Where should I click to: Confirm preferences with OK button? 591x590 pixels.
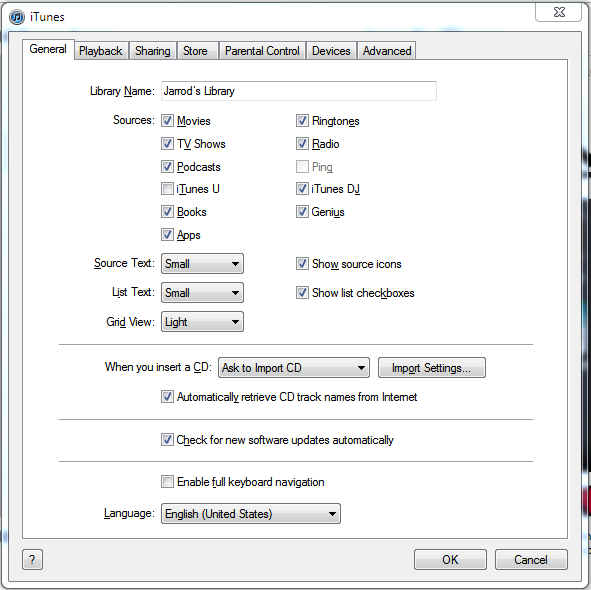coord(450,559)
